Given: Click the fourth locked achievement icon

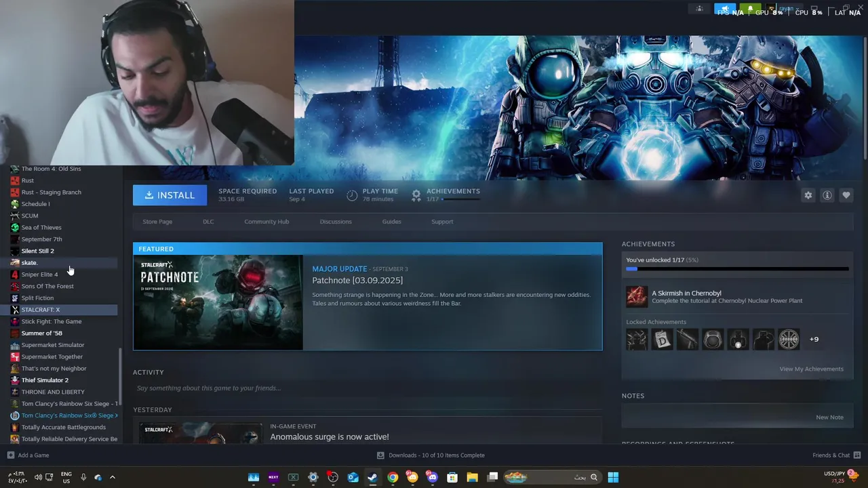Looking at the screenshot, I should point(713,339).
